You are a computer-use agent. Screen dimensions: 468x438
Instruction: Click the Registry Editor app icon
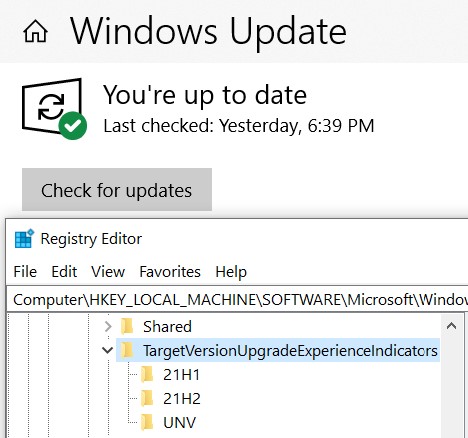pos(24,238)
